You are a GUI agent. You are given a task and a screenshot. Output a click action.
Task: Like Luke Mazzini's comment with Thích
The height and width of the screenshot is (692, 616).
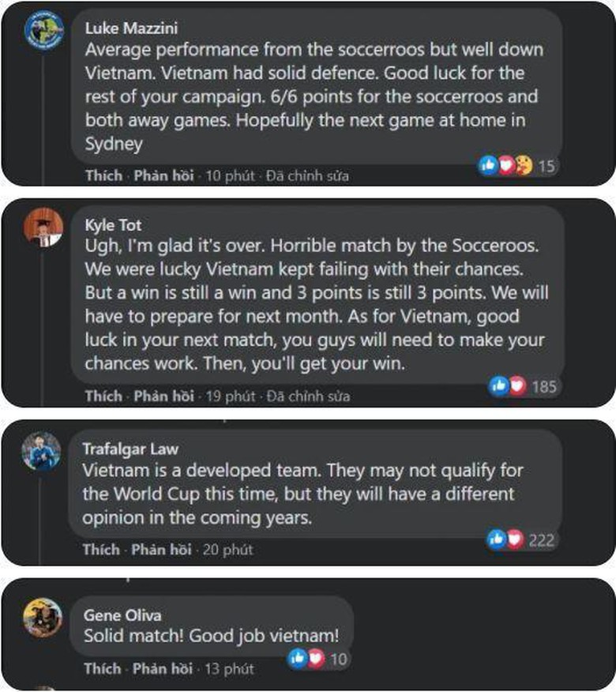coord(103,175)
